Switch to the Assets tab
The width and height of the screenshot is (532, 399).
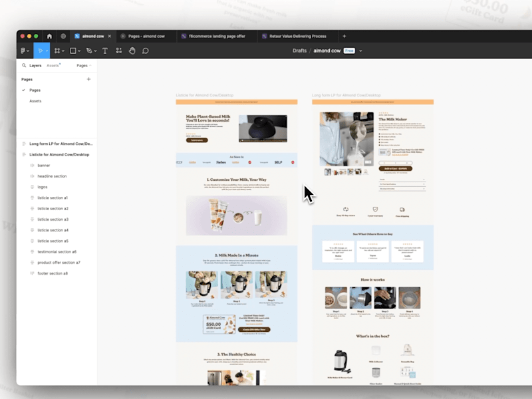click(x=53, y=65)
